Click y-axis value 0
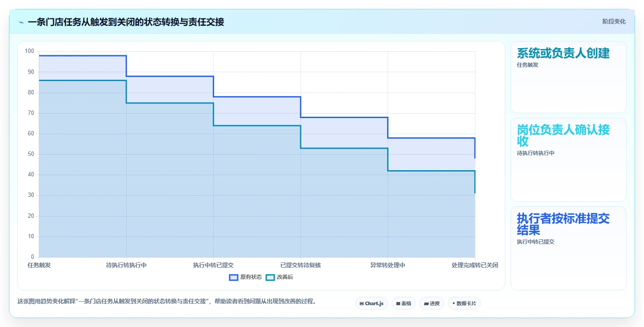Screen dimensions: 644x327 tap(33, 257)
